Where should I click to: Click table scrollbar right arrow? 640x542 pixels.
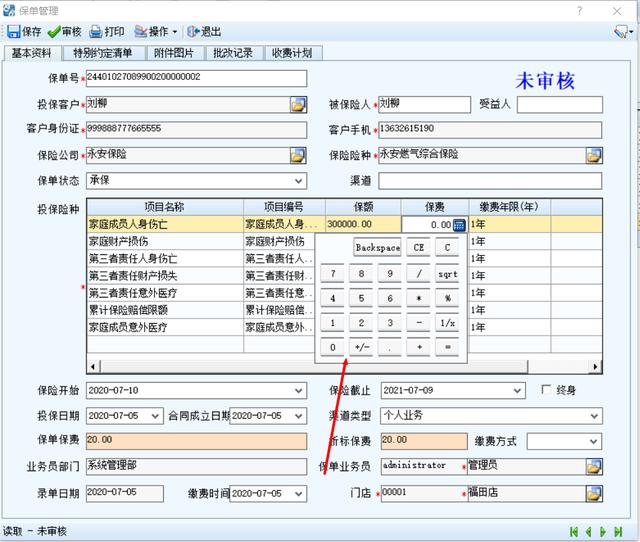(x=596, y=367)
